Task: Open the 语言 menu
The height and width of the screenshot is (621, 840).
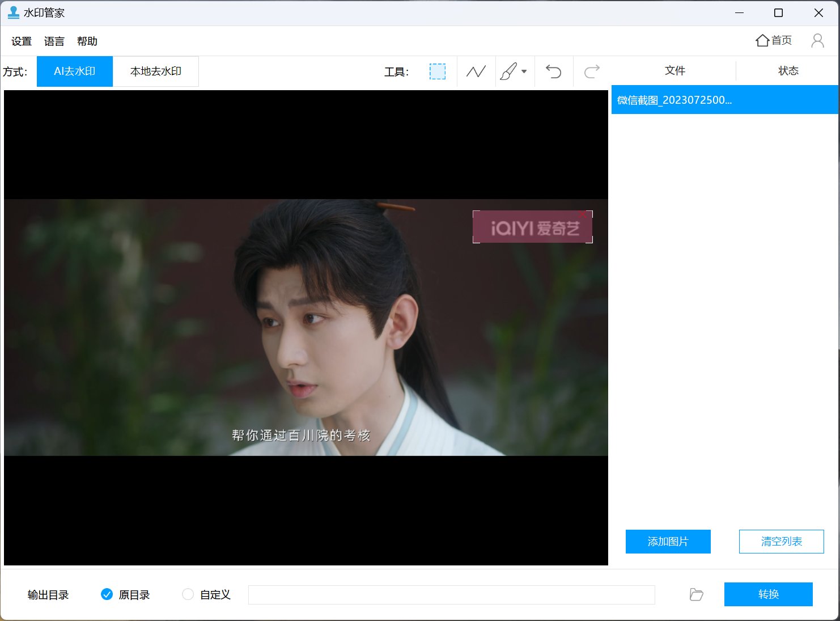Action: [54, 41]
